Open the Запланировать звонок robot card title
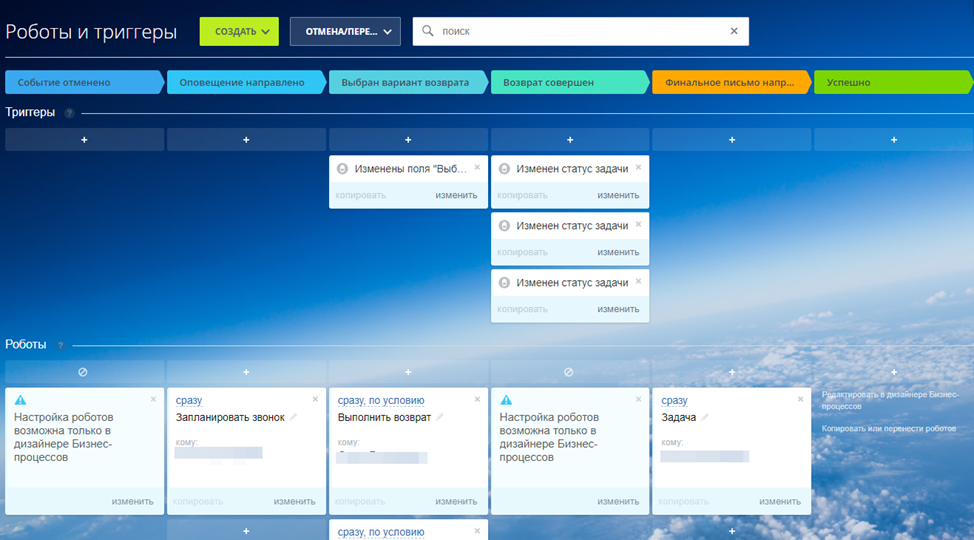Screen dimensions: 974x540 (x=230, y=417)
